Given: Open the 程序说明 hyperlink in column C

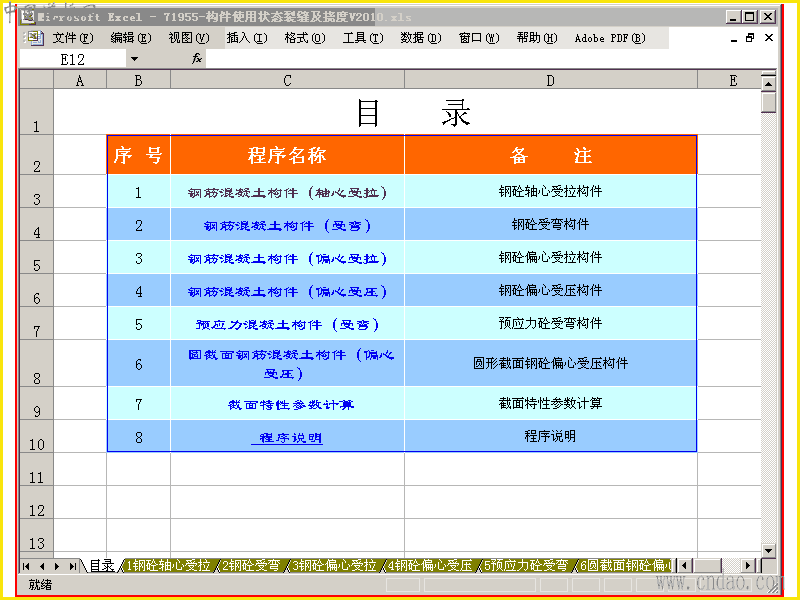Looking at the screenshot, I should pyautogui.click(x=287, y=438).
